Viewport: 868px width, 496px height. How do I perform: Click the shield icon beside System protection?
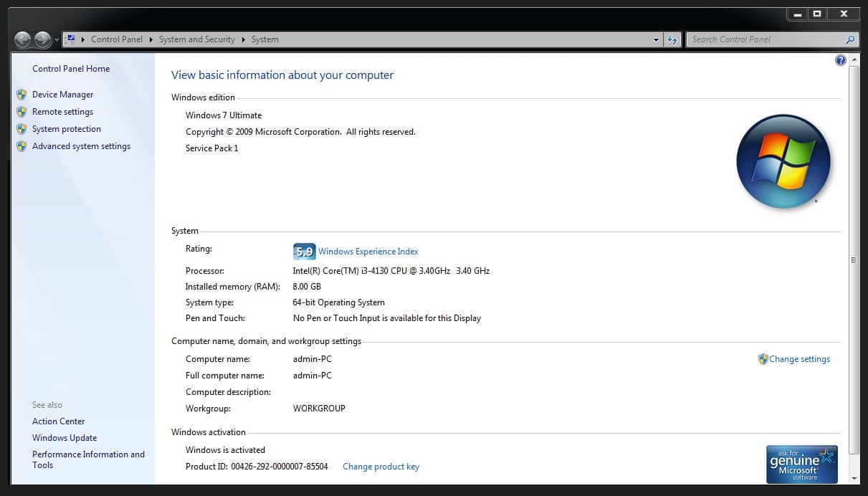pos(22,128)
